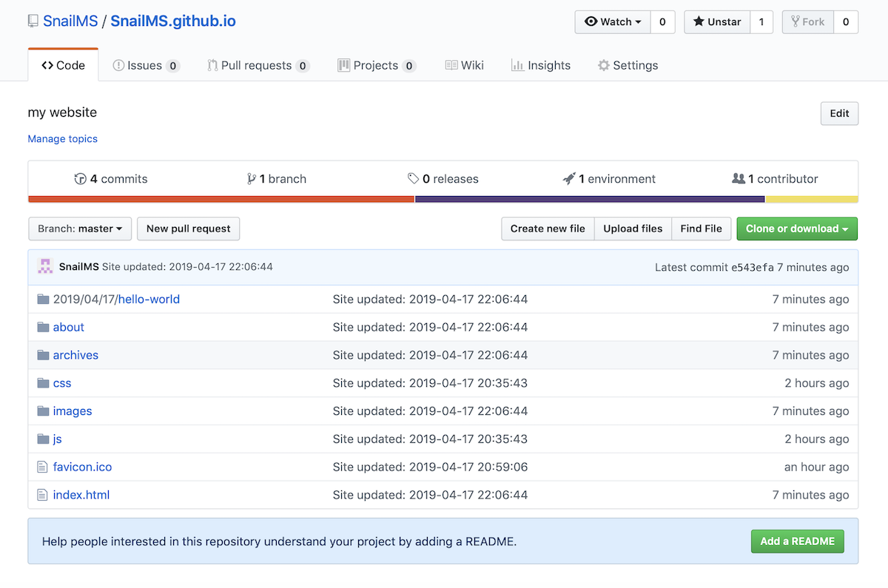
Task: Click the forks count 0
Action: tap(846, 22)
